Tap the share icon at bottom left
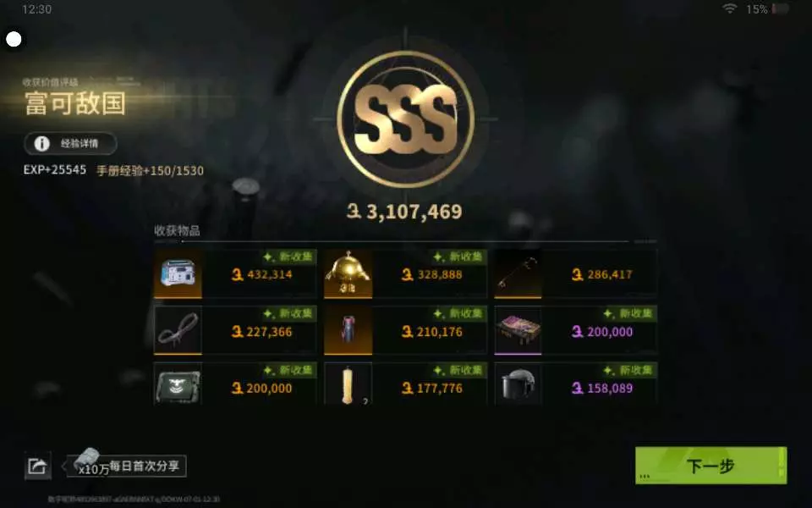 pyautogui.click(x=37, y=466)
